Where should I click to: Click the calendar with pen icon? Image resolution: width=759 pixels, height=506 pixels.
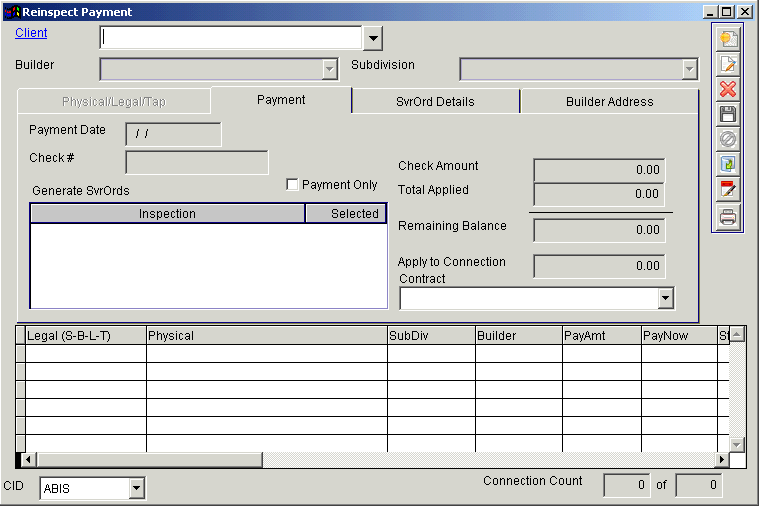[728, 189]
